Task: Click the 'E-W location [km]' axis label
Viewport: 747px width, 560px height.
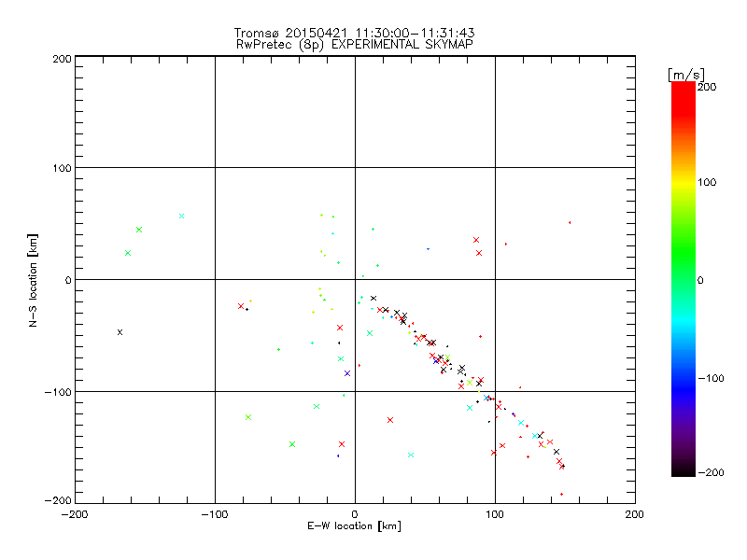Action: (354, 525)
